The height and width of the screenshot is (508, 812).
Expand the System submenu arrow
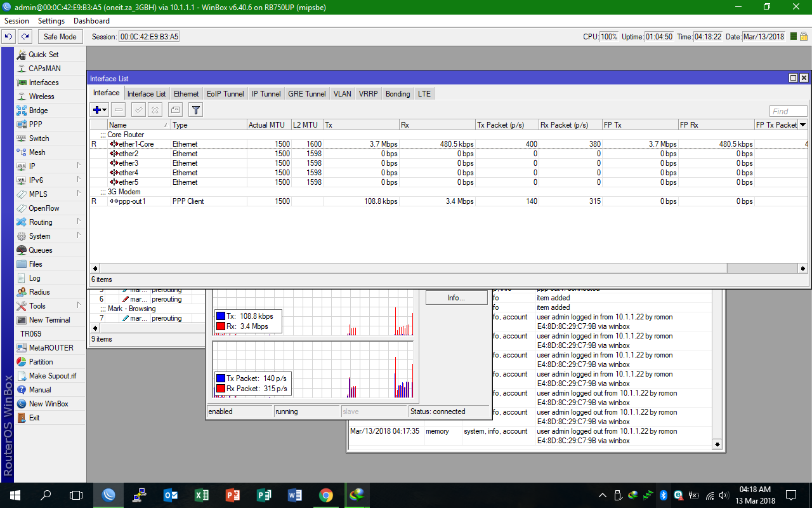point(79,236)
